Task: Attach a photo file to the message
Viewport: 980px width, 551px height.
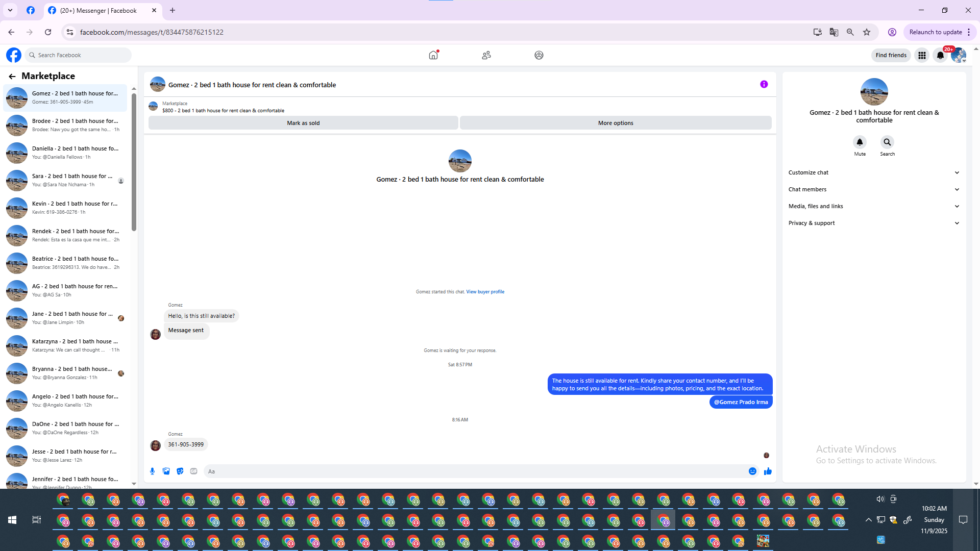Action: point(166,471)
